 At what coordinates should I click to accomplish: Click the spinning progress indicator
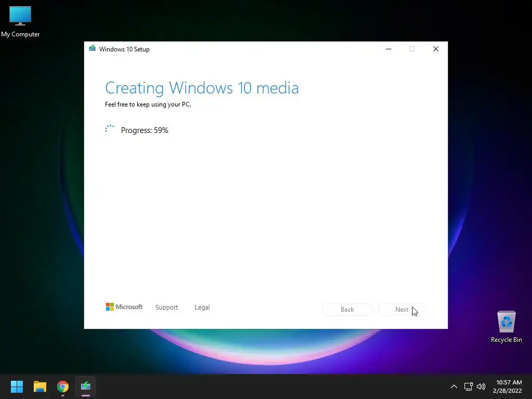[109, 129]
